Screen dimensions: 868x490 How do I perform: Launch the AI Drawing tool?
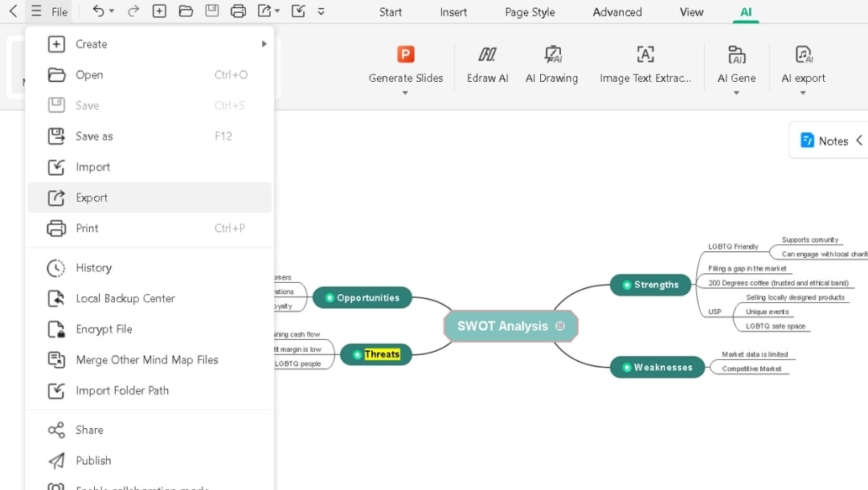(552, 55)
